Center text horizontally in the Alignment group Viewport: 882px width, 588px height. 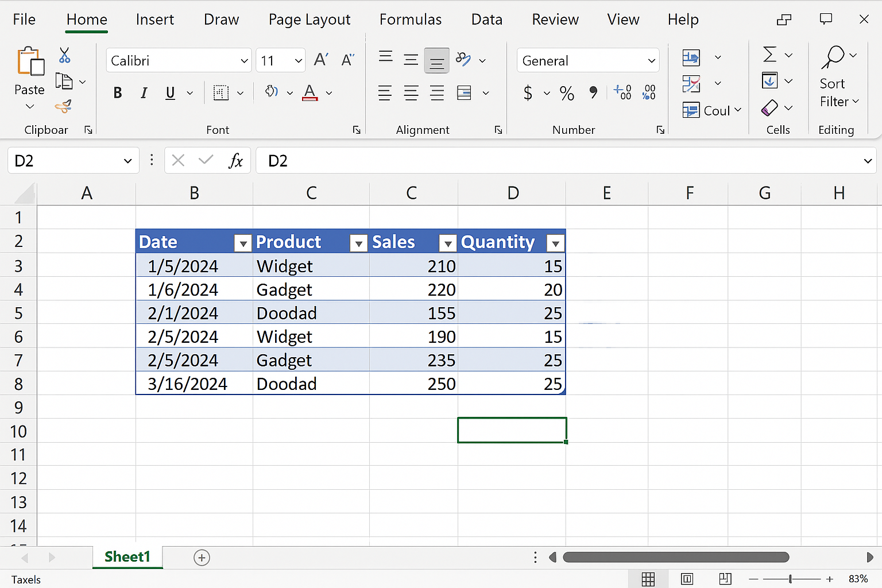pyautogui.click(x=411, y=92)
